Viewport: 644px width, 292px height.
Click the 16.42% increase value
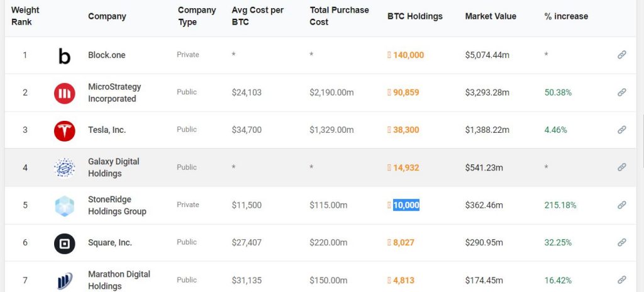pyautogui.click(x=558, y=281)
